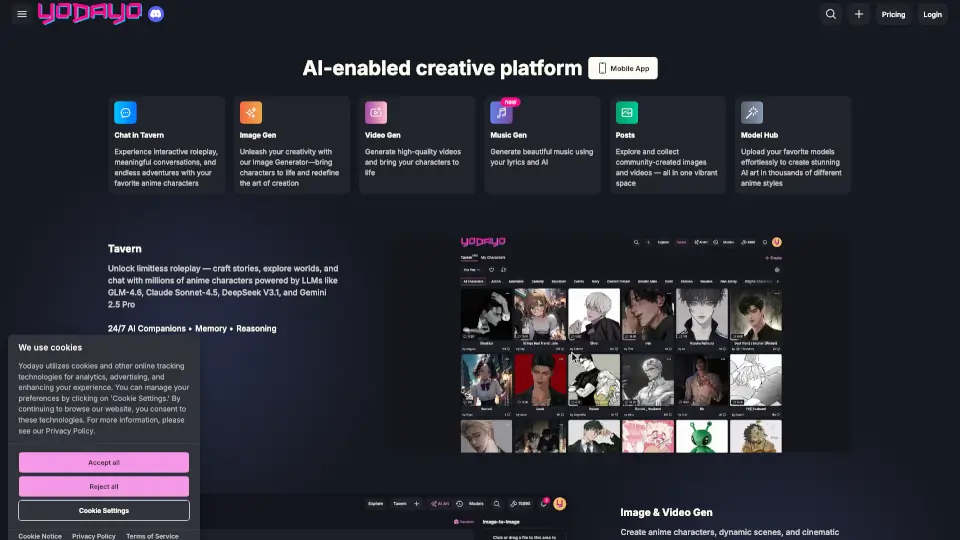Open the Terms of Service link
Image resolution: width=960 pixels, height=540 pixels.
[152, 536]
